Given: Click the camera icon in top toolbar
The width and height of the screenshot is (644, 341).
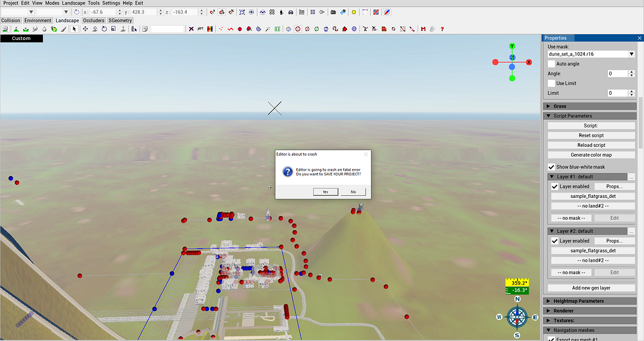Looking at the screenshot, I should click(x=333, y=12).
